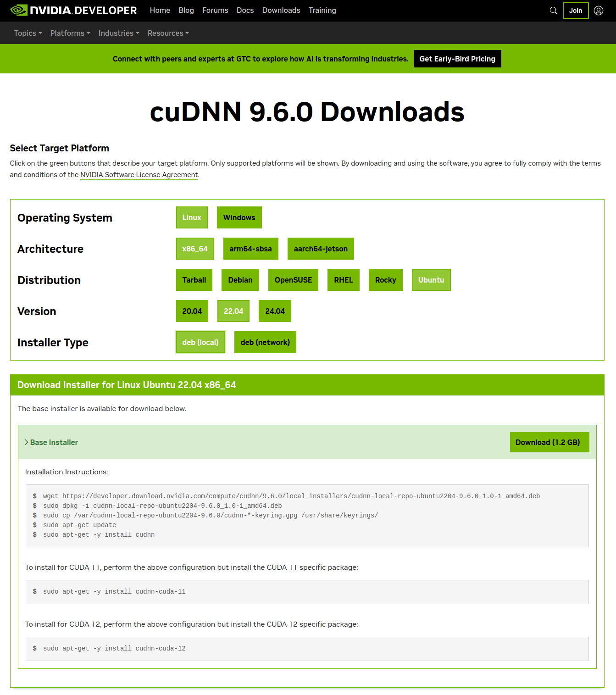Select version 22.04
This screenshot has width=616, height=695.
[x=233, y=311]
